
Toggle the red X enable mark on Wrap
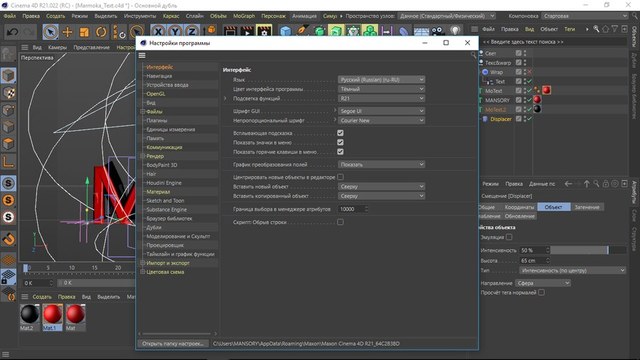pos(529,72)
